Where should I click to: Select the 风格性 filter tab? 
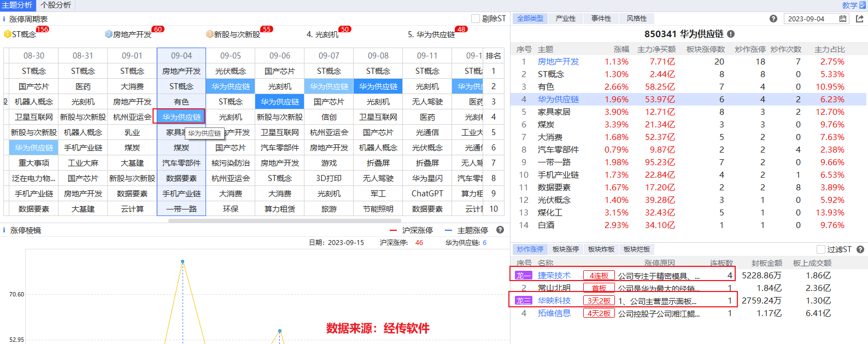pos(637,19)
